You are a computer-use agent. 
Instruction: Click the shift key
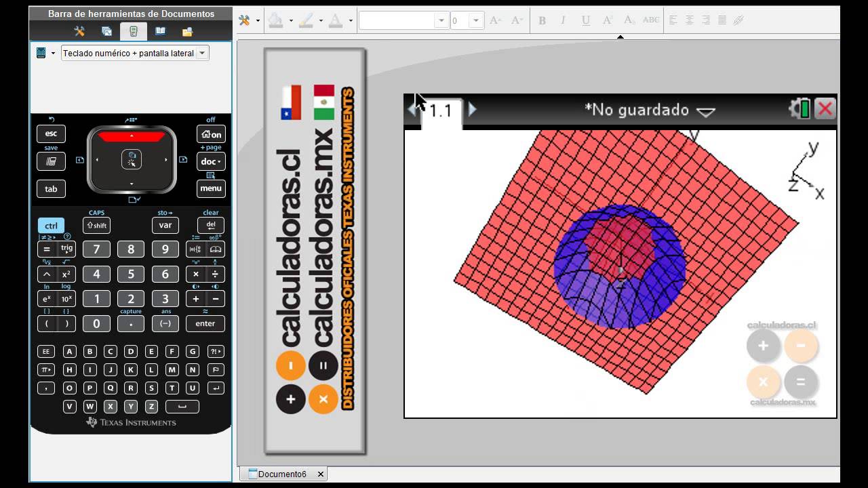(96, 226)
